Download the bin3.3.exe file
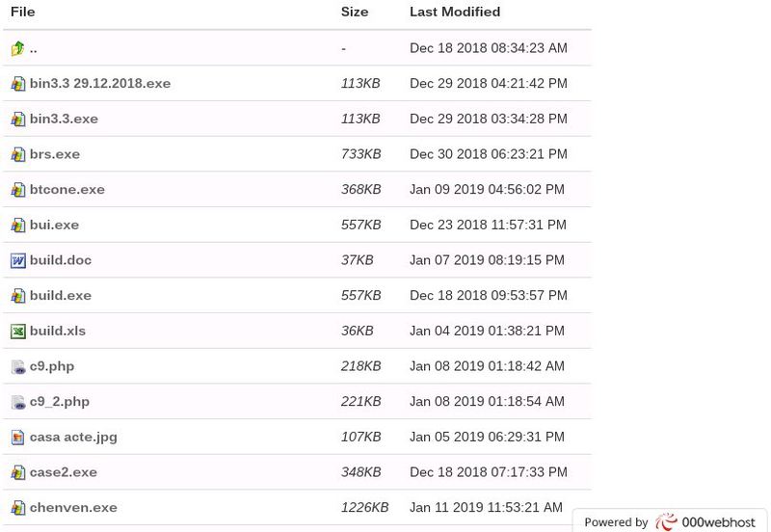The height and width of the screenshot is (532, 771). (64, 119)
